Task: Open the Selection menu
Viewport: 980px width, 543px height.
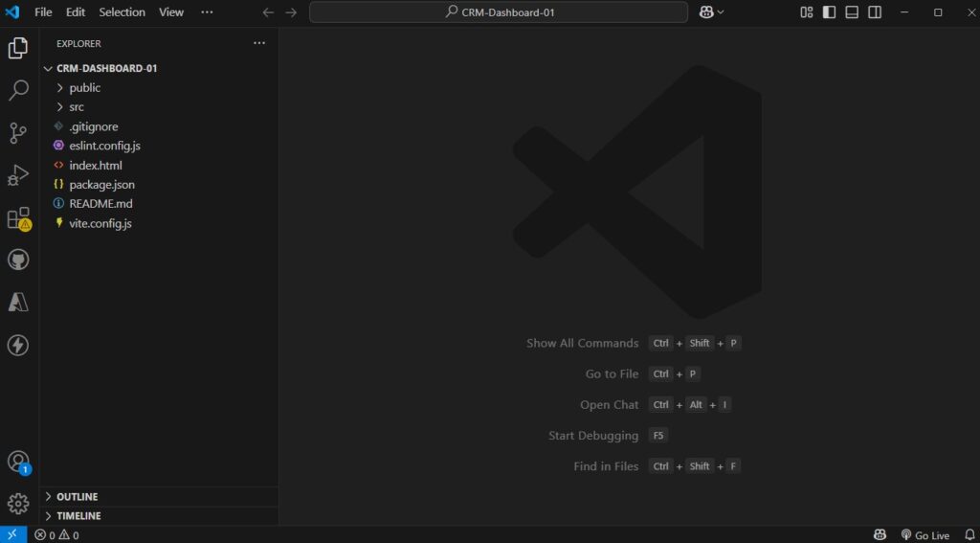Action: 122,12
